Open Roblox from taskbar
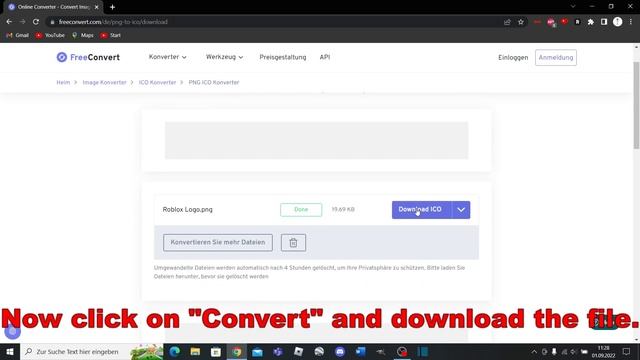Image resolution: width=640 pixels, height=360 pixels. click(x=298, y=351)
